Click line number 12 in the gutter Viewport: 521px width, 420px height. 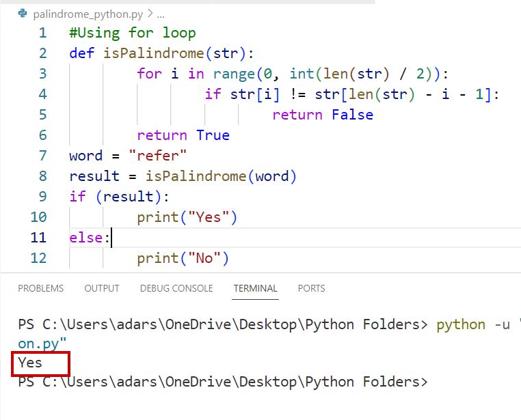[x=38, y=258]
